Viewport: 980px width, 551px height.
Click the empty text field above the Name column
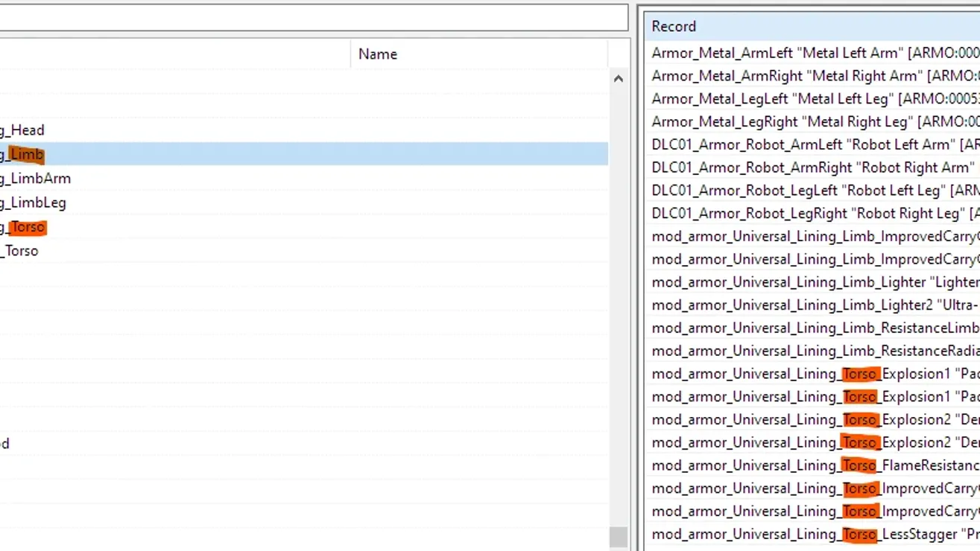pyautogui.click(x=313, y=17)
